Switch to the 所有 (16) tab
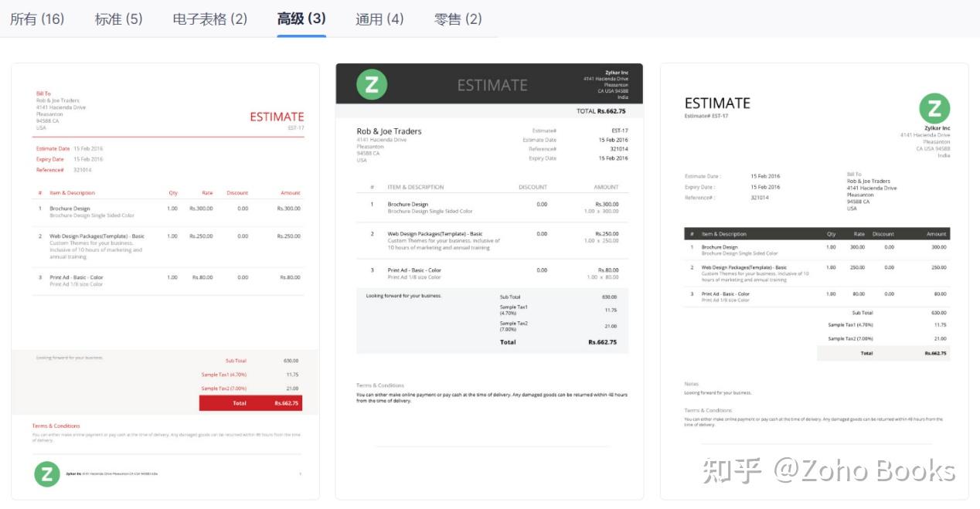The height and width of the screenshot is (509, 980). (36, 18)
